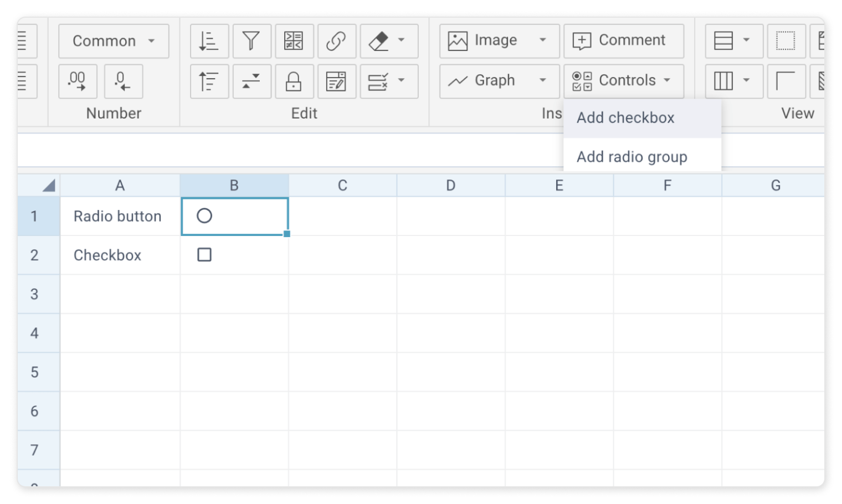Select the radio button in cell B1
This screenshot has height=504, width=842.
coord(204,216)
